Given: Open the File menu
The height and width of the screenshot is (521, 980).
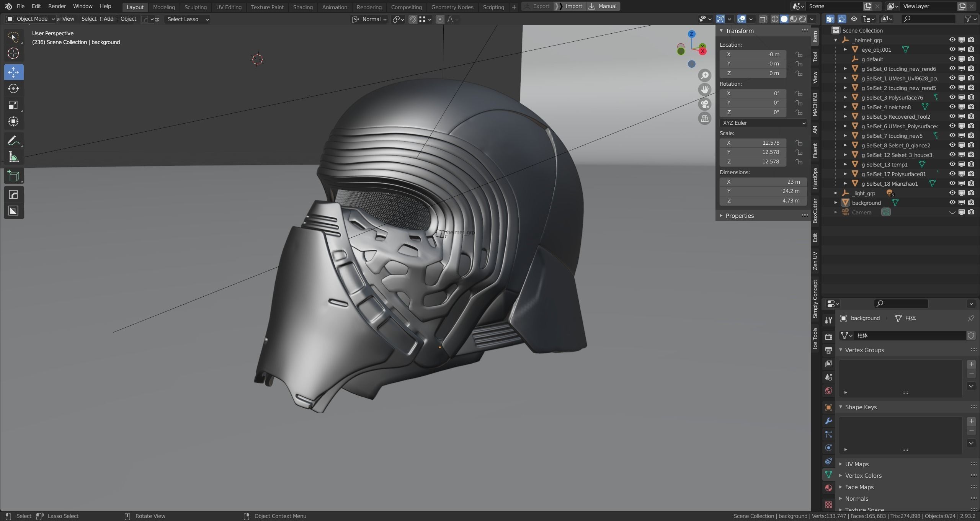Looking at the screenshot, I should click(x=21, y=7).
